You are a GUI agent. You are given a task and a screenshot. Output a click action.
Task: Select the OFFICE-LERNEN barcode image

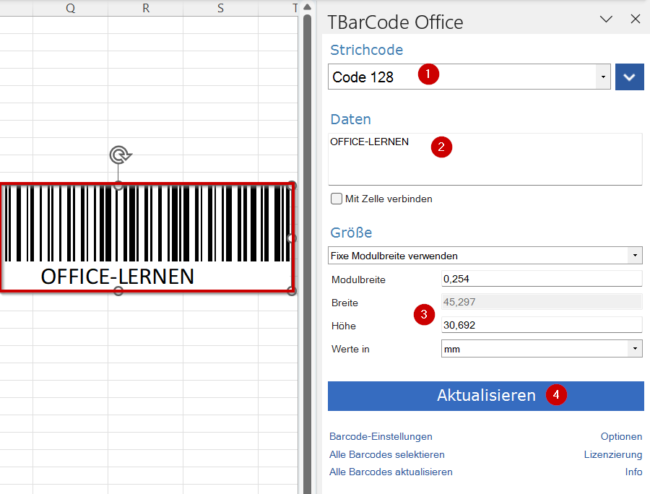[x=147, y=238]
